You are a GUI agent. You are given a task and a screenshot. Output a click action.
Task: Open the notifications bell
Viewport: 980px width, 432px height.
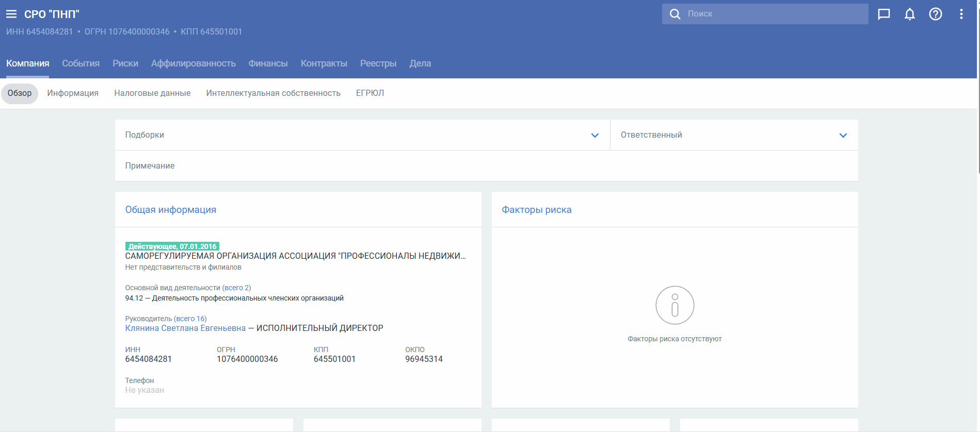coord(909,14)
